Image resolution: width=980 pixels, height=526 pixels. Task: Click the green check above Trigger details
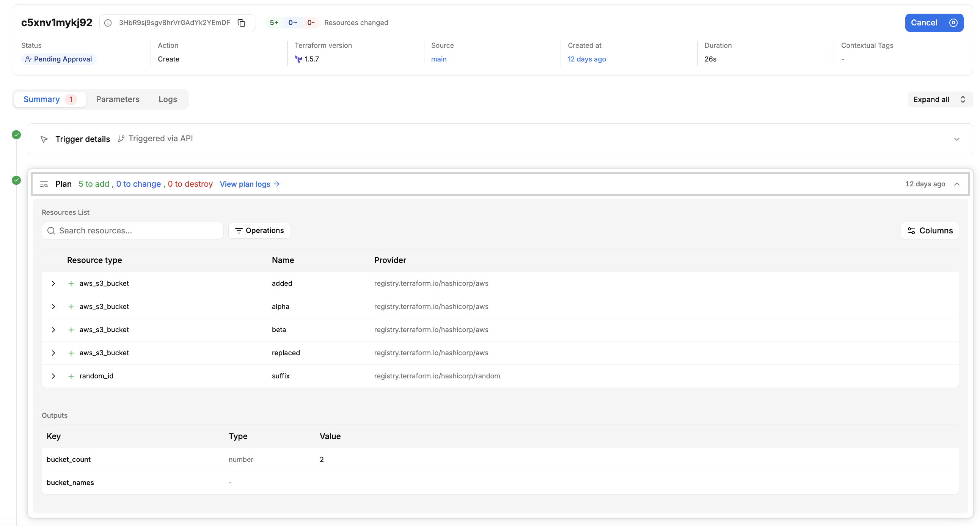point(16,135)
